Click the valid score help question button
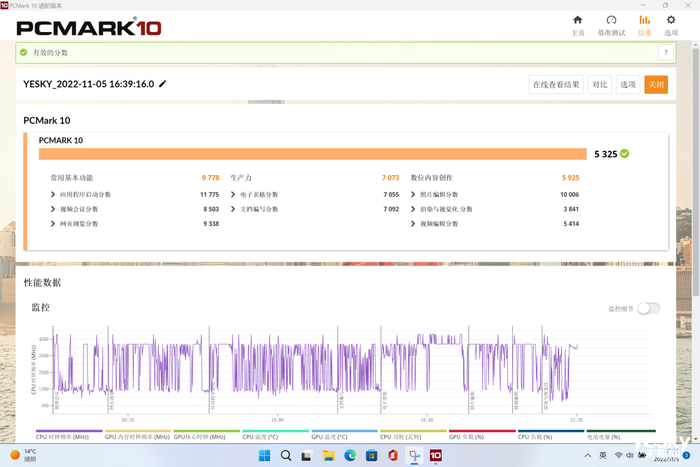Screen dimensions: 700x467 click(665, 53)
